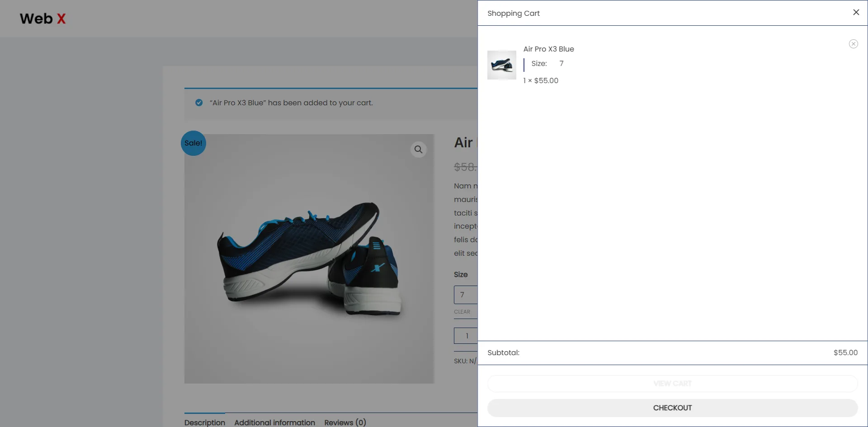Image resolution: width=868 pixels, height=427 pixels.
Task: Clear the selected size
Action: pos(462,312)
